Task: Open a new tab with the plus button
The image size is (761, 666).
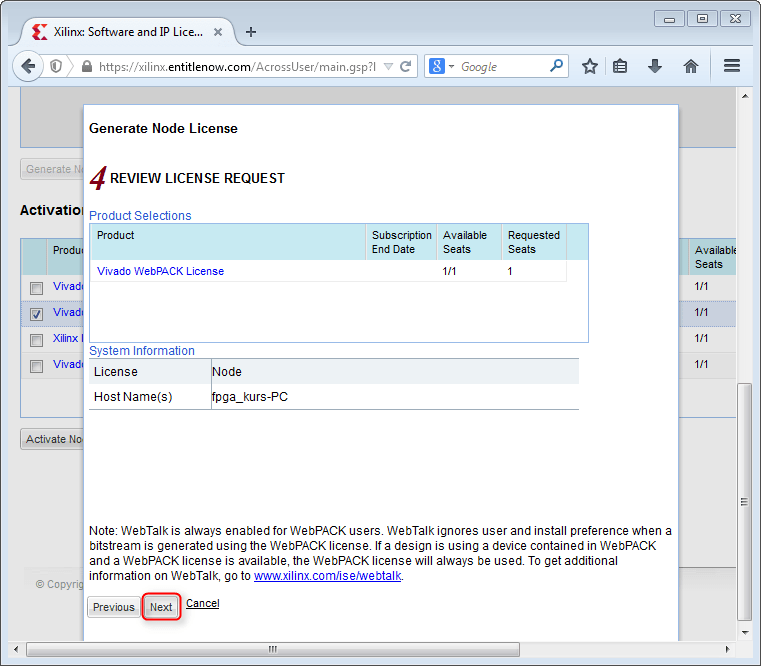Action: click(251, 32)
